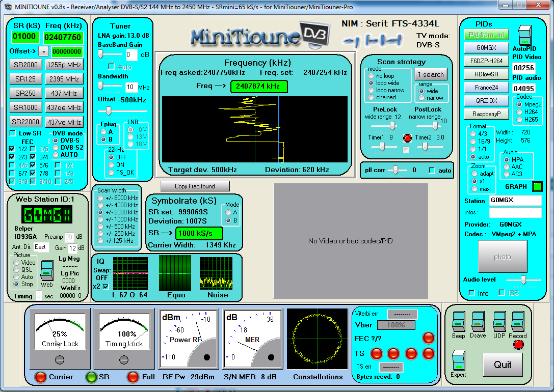Viewport: 554px width, 392px height.
Task: Choose the 2395 MHz frequency preset
Action: pyautogui.click(x=64, y=79)
